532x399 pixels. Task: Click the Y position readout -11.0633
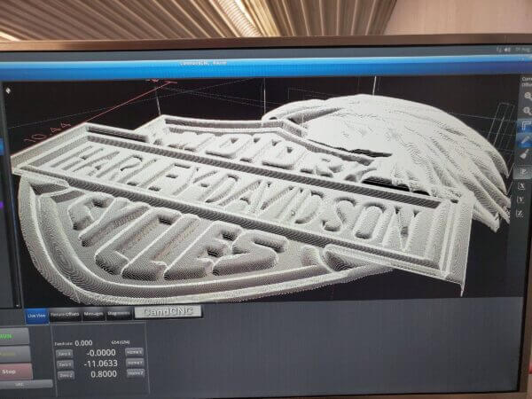pos(101,364)
